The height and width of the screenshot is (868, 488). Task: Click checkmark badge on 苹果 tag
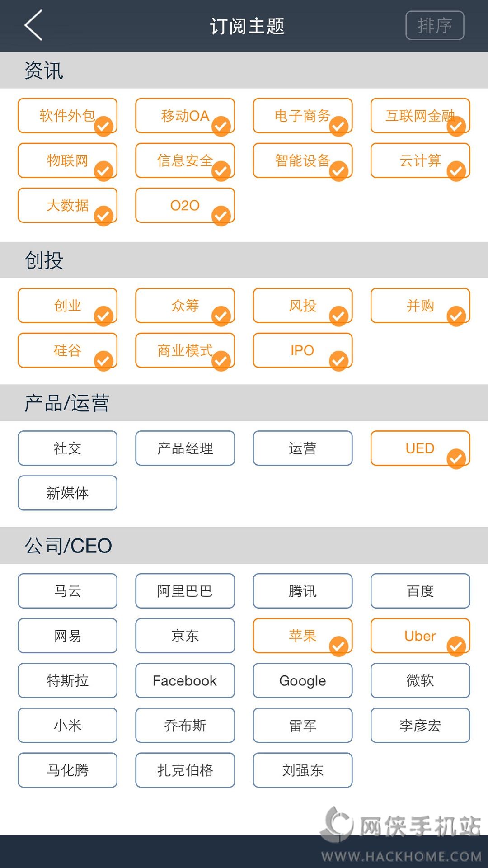click(x=338, y=646)
